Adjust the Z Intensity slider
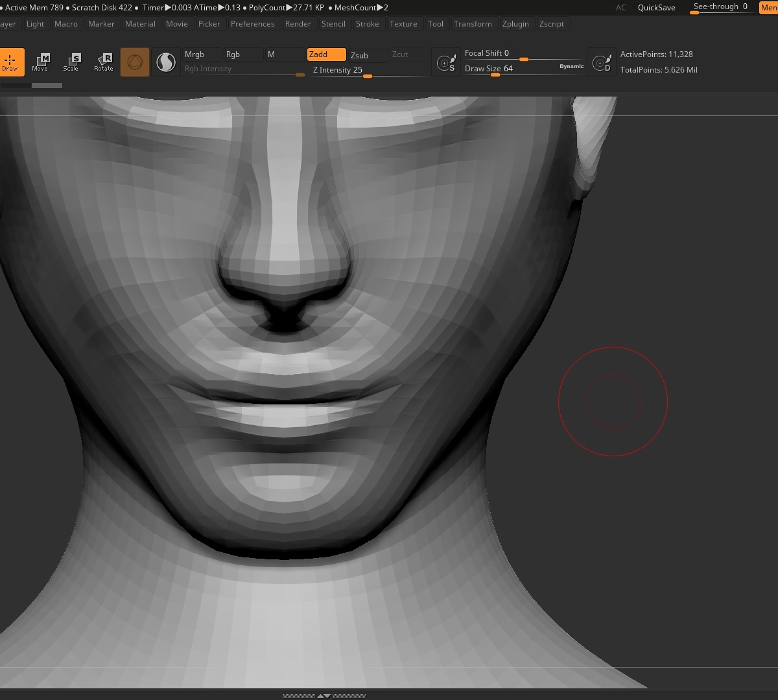 (369, 71)
